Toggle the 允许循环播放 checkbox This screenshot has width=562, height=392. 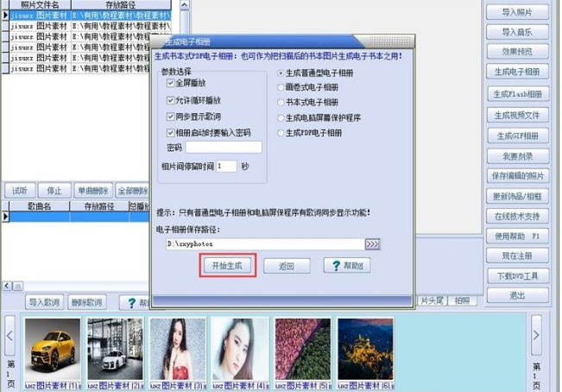pos(171,100)
